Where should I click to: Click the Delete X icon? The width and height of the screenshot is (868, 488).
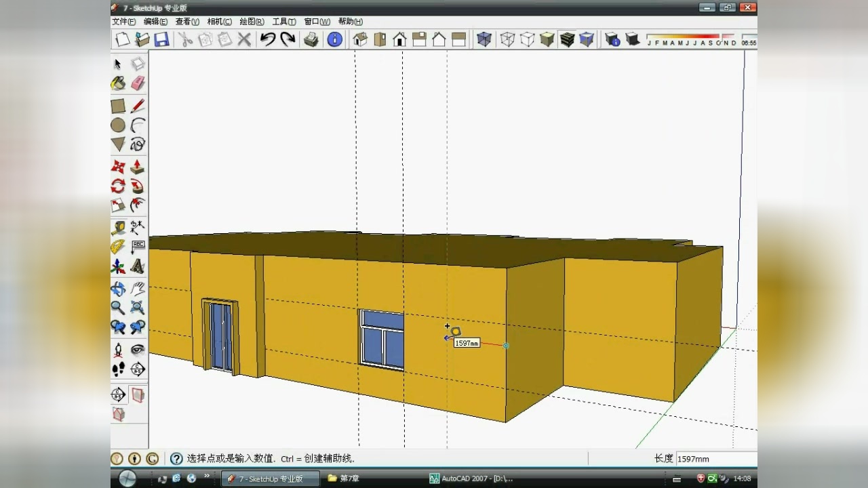click(x=244, y=39)
